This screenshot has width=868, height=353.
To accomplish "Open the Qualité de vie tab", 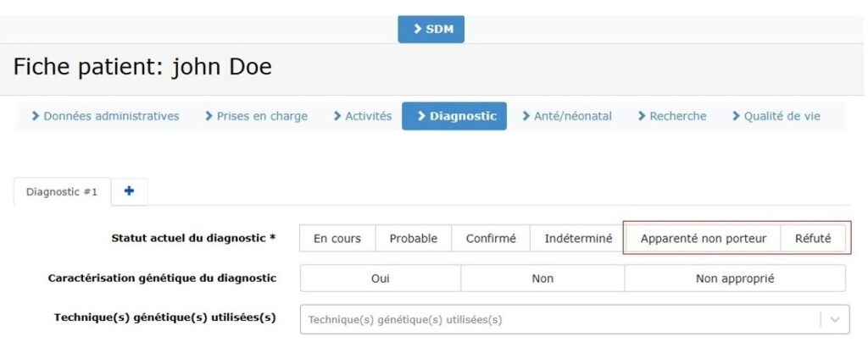I will (x=776, y=116).
